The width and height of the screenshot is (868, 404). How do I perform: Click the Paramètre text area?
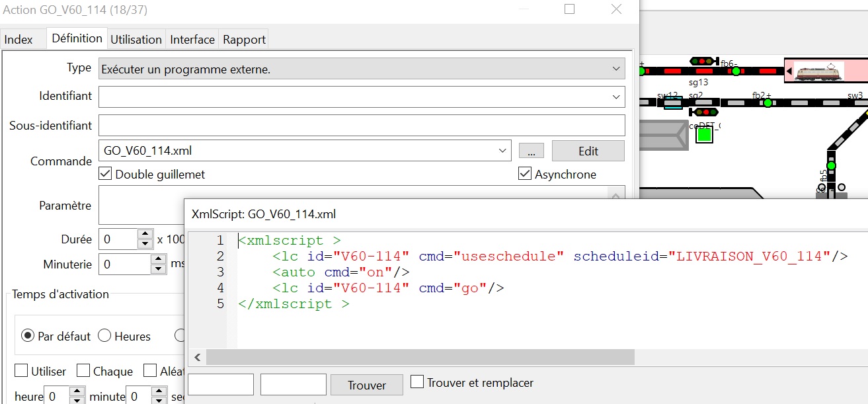tap(353, 205)
